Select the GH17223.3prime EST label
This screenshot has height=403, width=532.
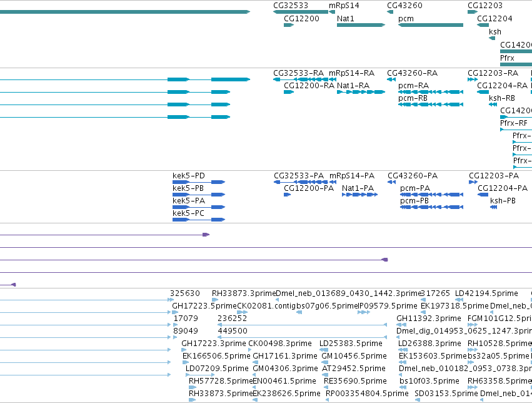coord(214,344)
